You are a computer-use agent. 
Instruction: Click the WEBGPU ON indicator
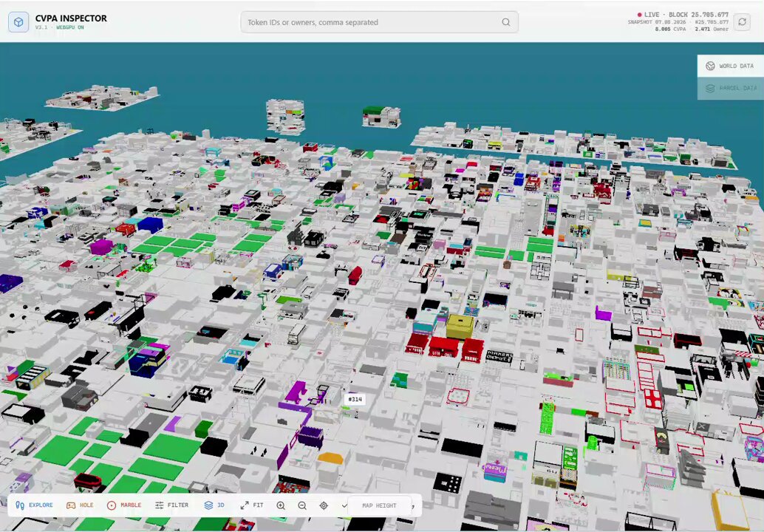(x=70, y=28)
